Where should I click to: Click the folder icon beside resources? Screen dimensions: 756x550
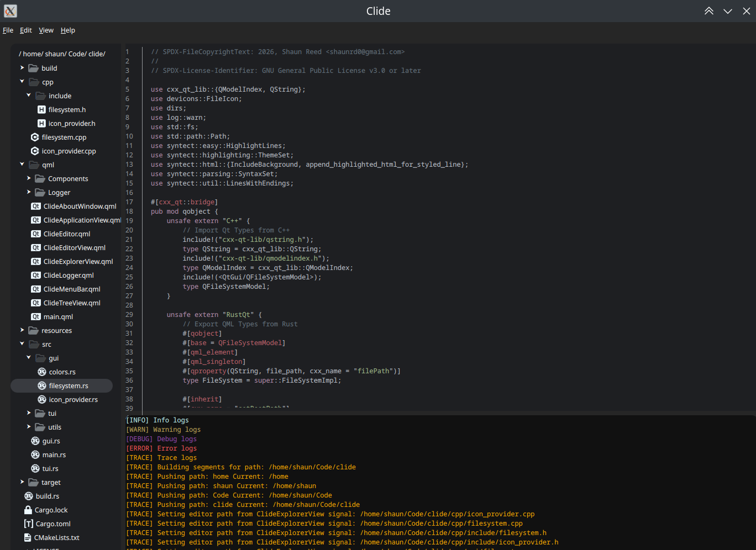coord(33,331)
